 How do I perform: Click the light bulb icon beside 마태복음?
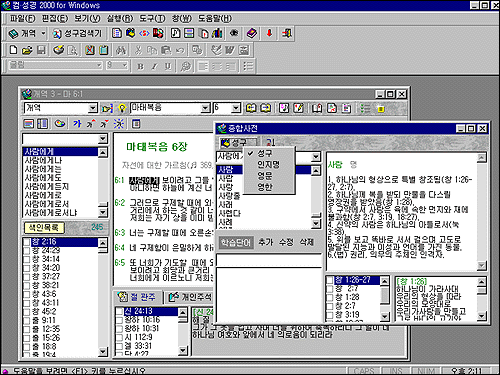pyautogui.click(x=122, y=108)
